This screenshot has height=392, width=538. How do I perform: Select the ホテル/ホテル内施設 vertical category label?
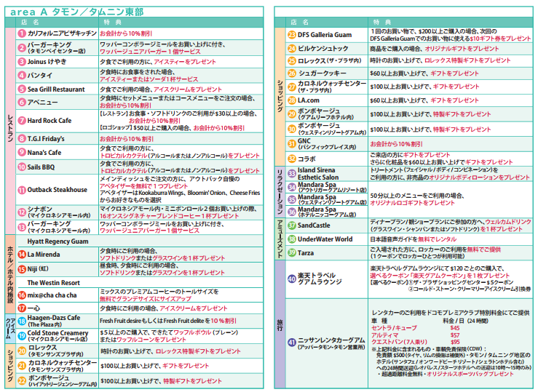[10, 275]
